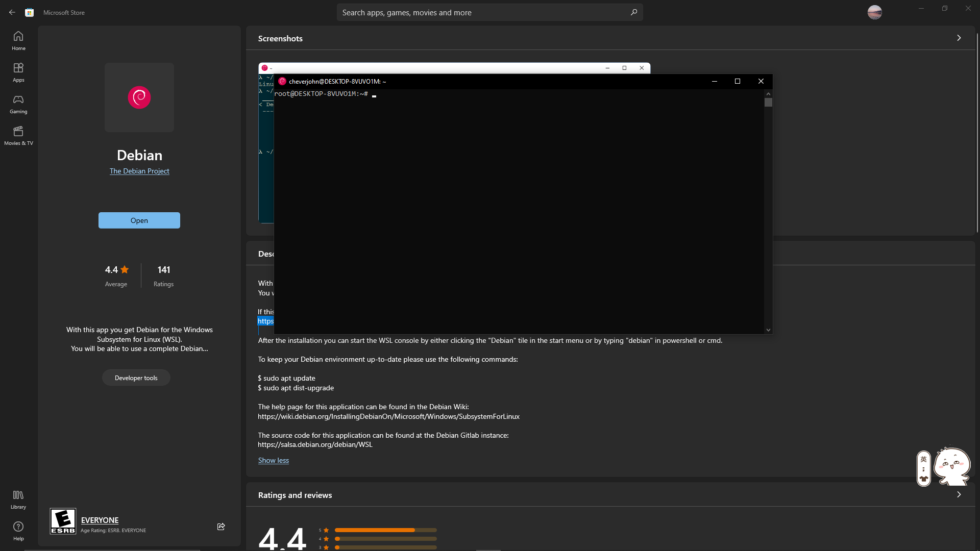Click the cartoon mascot floating widget
Screen dimensions: 980x551
952,466
